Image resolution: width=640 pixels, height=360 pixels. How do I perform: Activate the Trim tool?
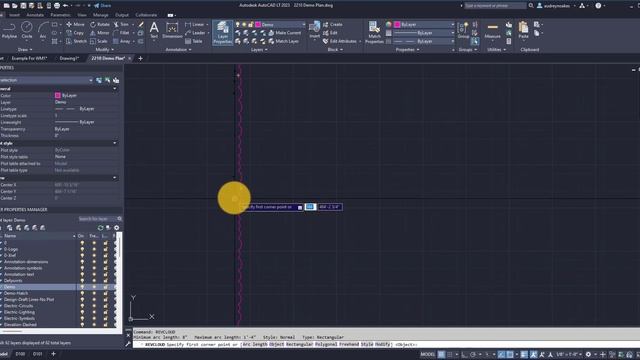(121, 24)
